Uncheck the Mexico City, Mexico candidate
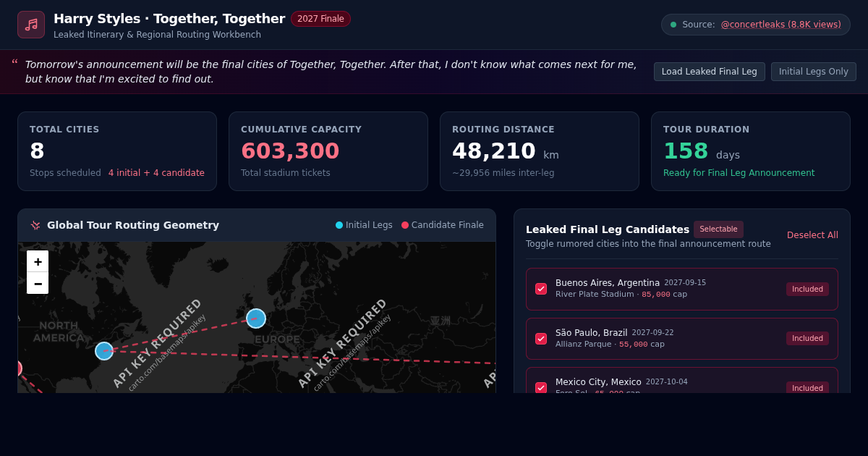Viewport: 868px width, 456px height. coord(541,387)
